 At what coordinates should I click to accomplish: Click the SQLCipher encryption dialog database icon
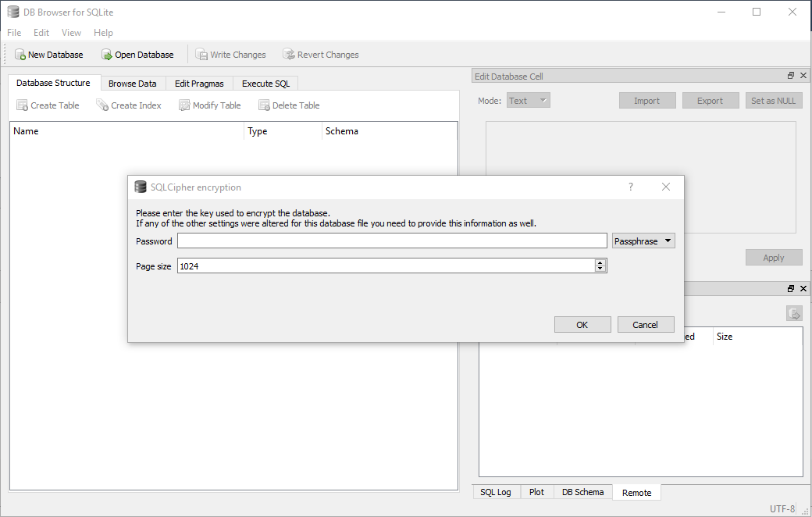pyautogui.click(x=141, y=187)
